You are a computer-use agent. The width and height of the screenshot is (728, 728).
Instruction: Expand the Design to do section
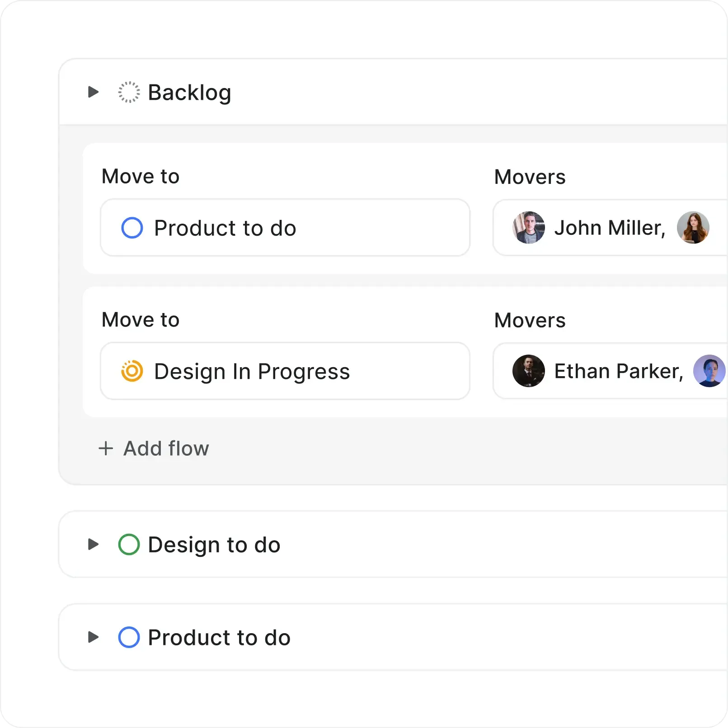click(x=93, y=544)
